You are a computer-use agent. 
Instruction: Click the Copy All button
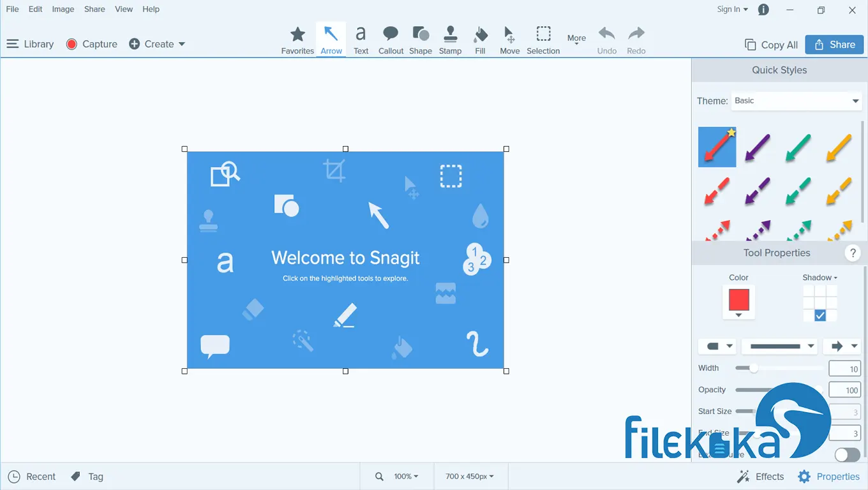[x=771, y=45]
